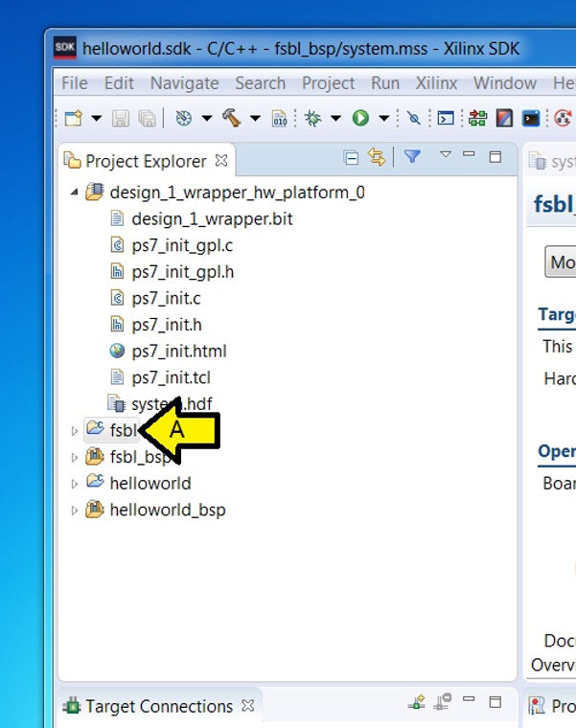576x728 pixels.
Task: Select the design_1_wrapper.bit file
Action: tap(211, 218)
